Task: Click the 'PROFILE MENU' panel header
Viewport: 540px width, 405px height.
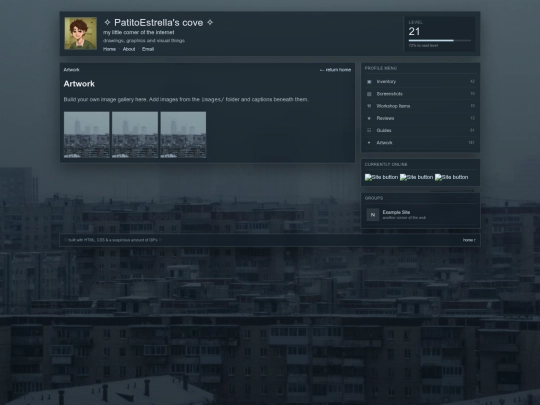Action: (x=381, y=68)
